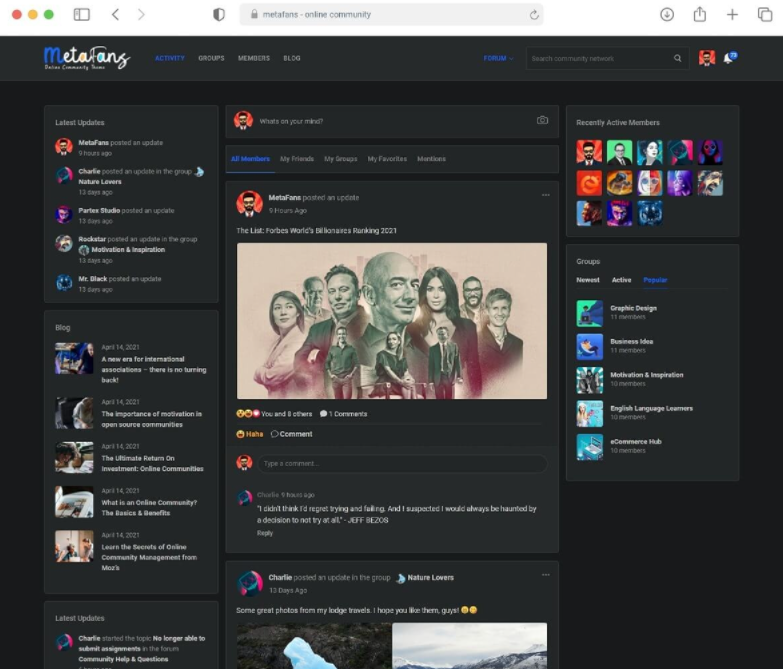This screenshot has width=783, height=669.
Task: Click Motivation & Inspiration group icon in Groups
Action: 589,380
